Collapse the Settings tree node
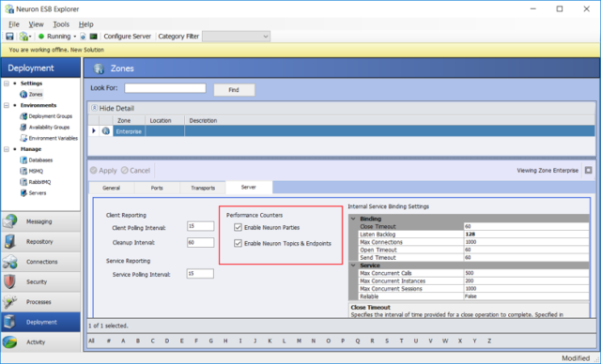This screenshot has width=601, height=364. [x=7, y=83]
